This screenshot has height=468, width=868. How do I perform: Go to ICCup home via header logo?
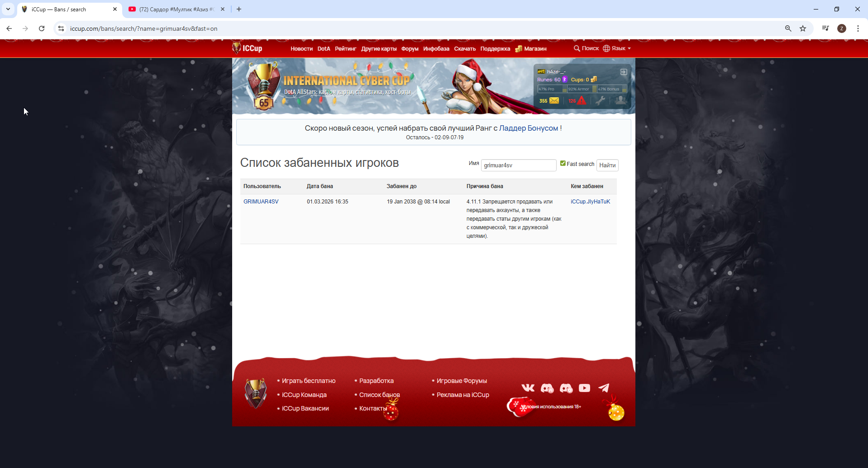pos(247,48)
